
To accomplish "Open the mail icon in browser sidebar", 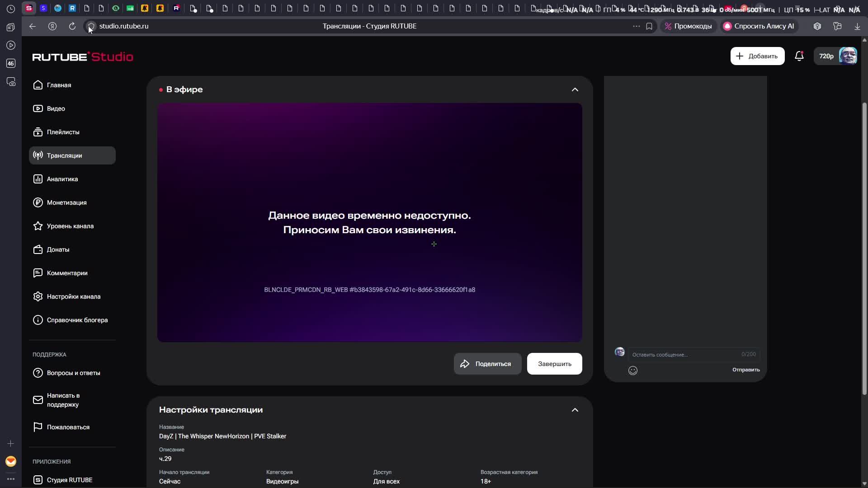I will pos(11,461).
